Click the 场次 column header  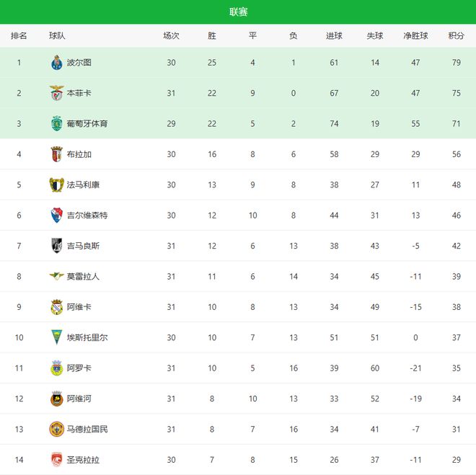point(171,35)
